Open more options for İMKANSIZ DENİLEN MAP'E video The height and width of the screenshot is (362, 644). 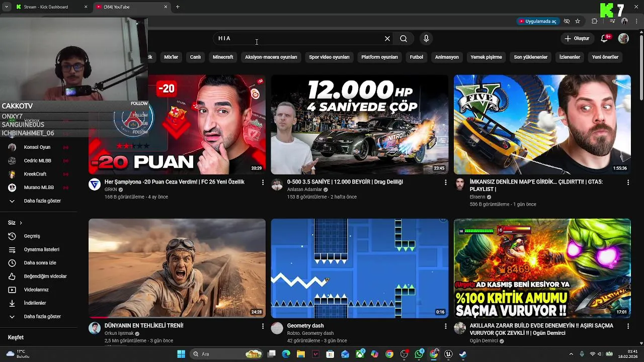pos(628,183)
